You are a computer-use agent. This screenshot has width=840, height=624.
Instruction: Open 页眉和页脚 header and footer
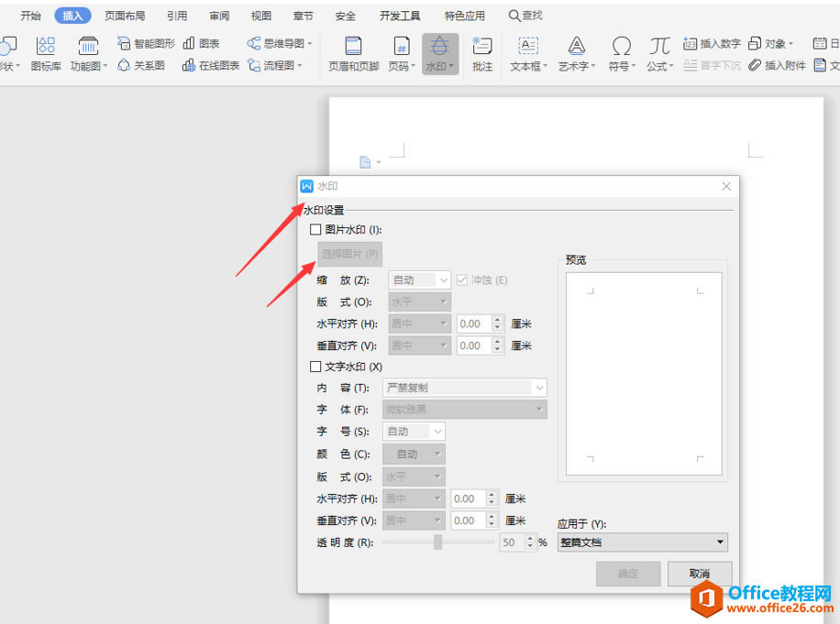point(354,54)
